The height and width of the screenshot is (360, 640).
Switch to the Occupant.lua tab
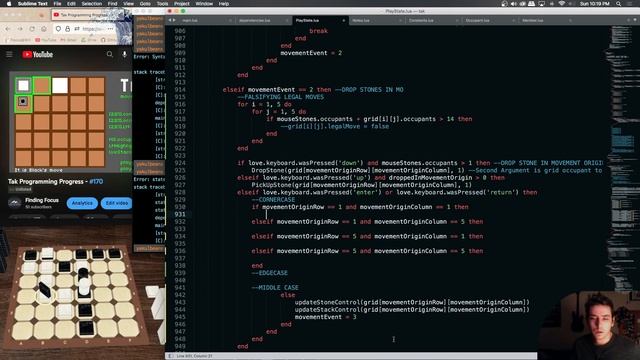tap(490, 20)
